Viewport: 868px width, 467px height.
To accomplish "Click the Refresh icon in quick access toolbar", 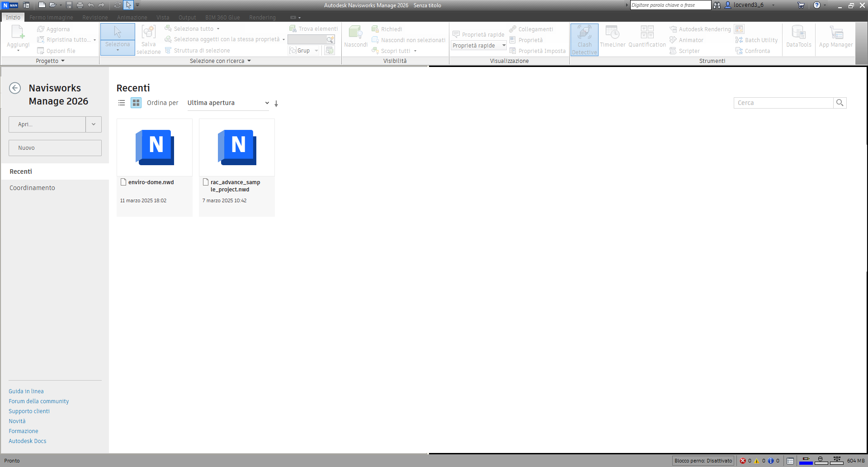I will click(x=118, y=5).
